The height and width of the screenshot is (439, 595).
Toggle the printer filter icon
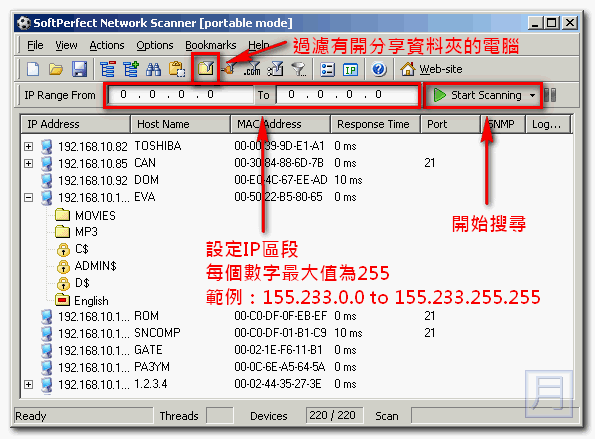tap(276, 69)
